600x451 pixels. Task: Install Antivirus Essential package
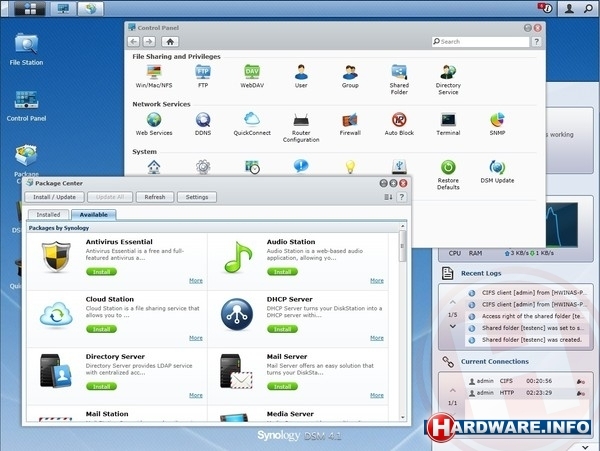point(101,272)
